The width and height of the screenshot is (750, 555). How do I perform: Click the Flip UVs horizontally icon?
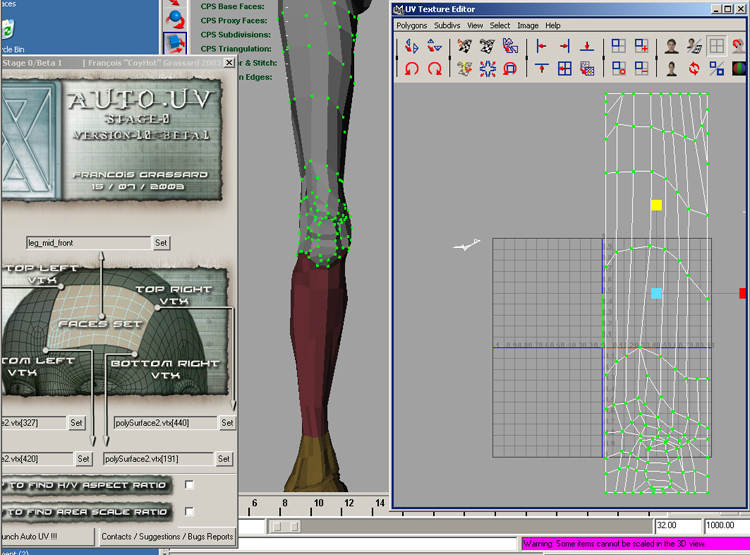point(410,46)
